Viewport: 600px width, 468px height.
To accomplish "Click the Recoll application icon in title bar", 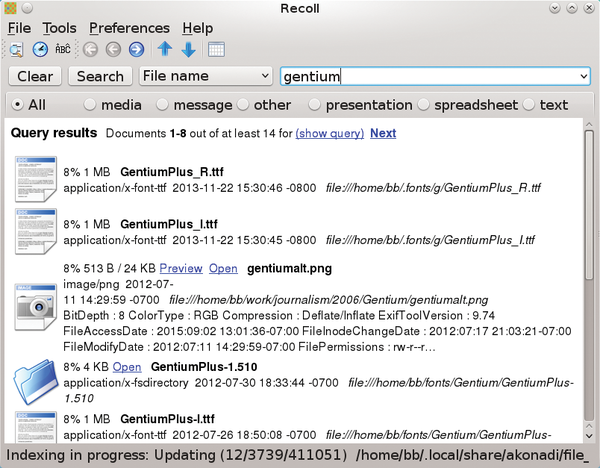I will click(x=10, y=8).
